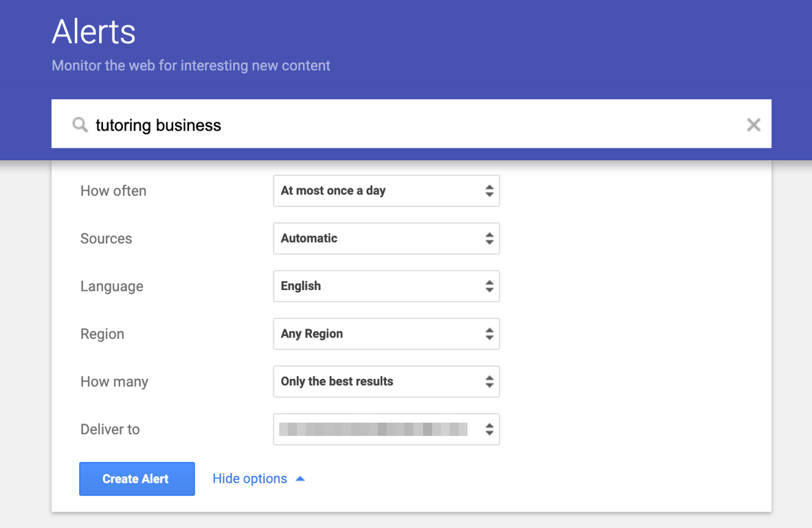Click the stepper arrows beside How often

click(x=490, y=190)
